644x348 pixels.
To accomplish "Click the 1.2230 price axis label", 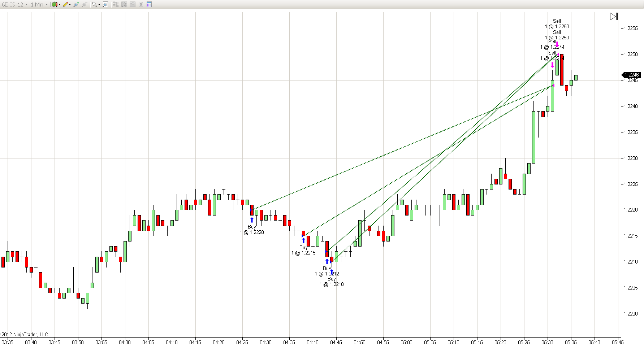I will coord(631,158).
